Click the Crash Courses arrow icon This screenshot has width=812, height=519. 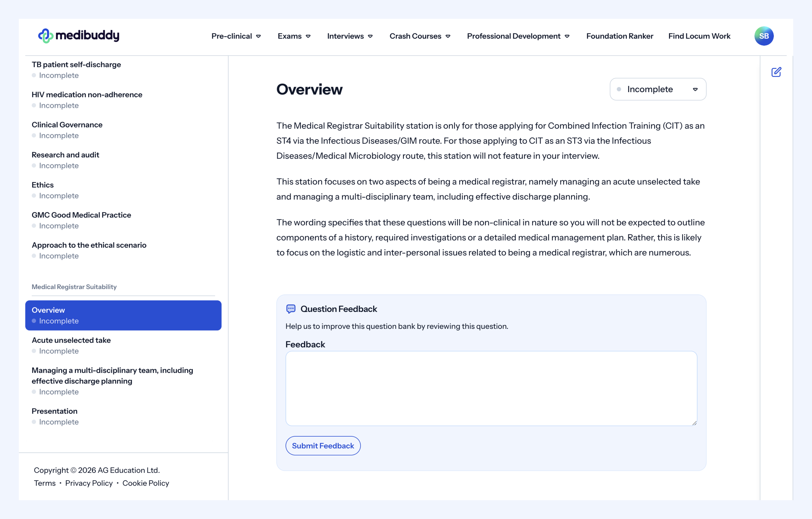pos(448,36)
